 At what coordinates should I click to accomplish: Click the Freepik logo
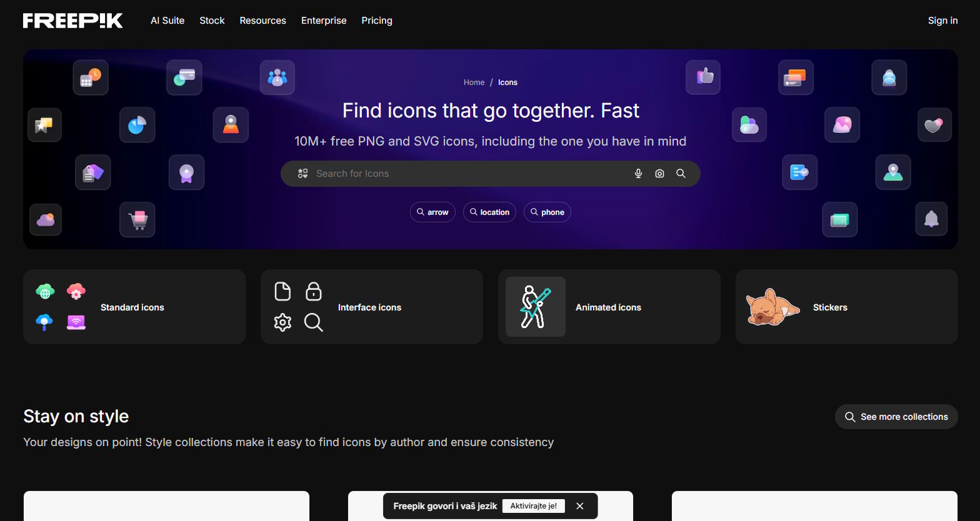(73, 21)
